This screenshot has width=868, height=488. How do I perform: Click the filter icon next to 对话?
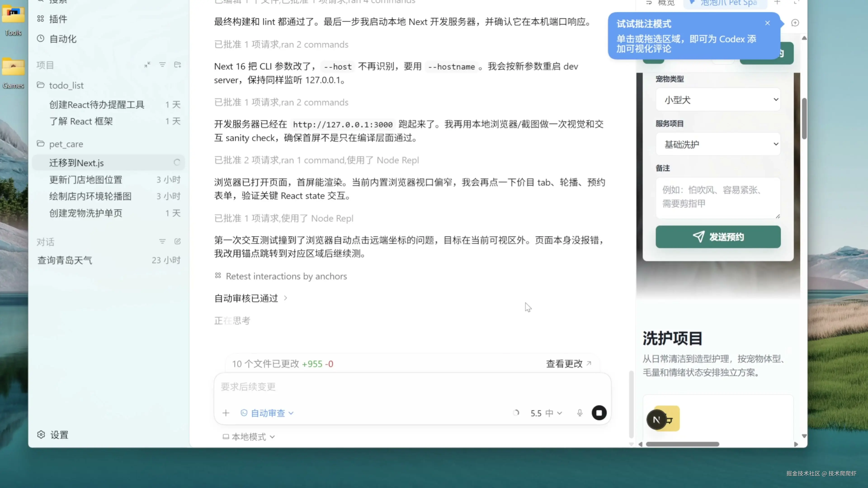point(163,242)
